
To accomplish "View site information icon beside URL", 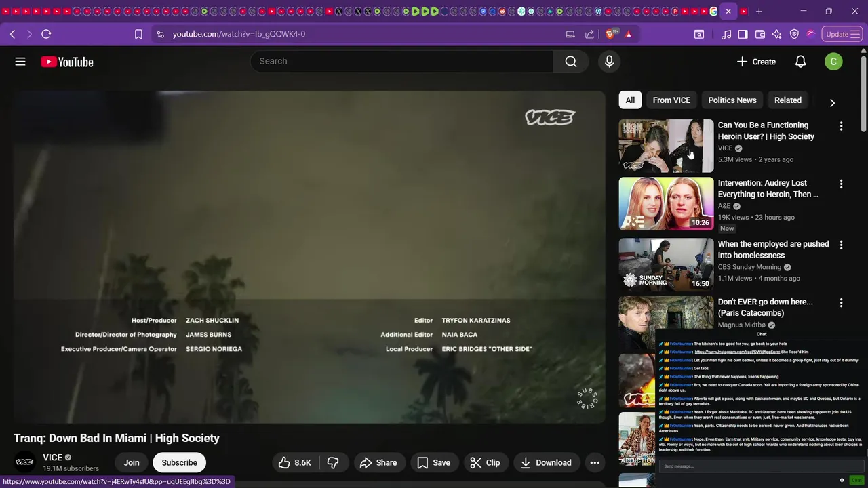I will pos(160,34).
